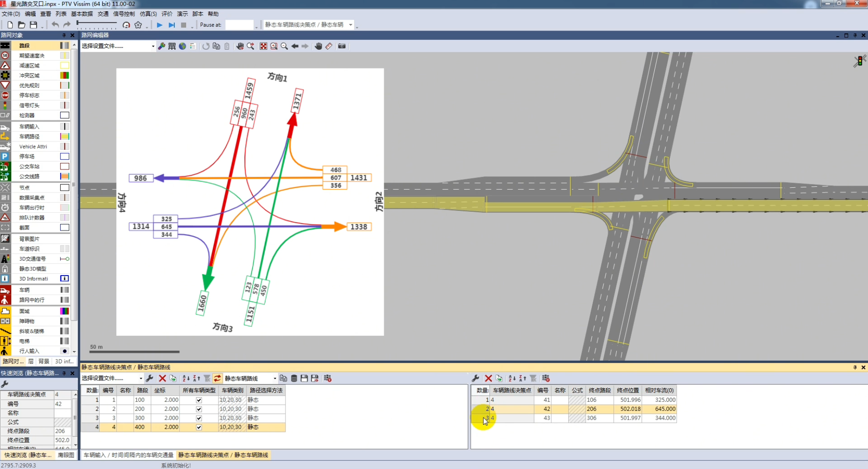Image resolution: width=868 pixels, height=469 pixels.
Task: Click the single-step simulation button
Action: pyautogui.click(x=171, y=25)
